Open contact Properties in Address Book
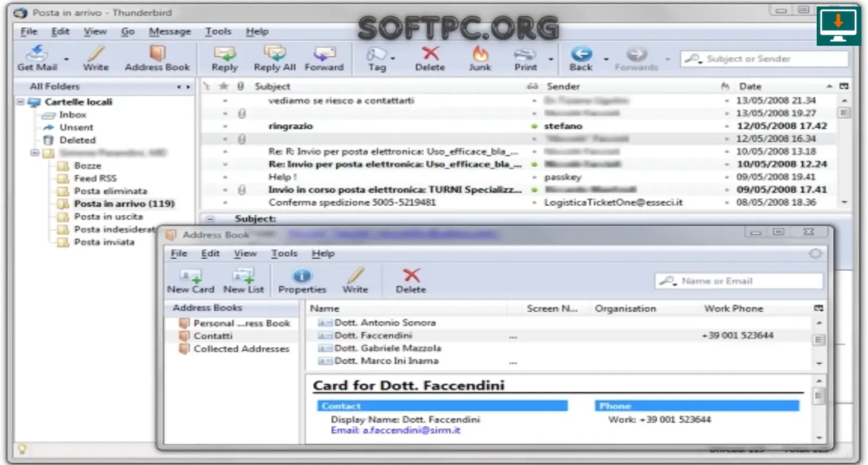This screenshot has height=465, width=868. [302, 276]
